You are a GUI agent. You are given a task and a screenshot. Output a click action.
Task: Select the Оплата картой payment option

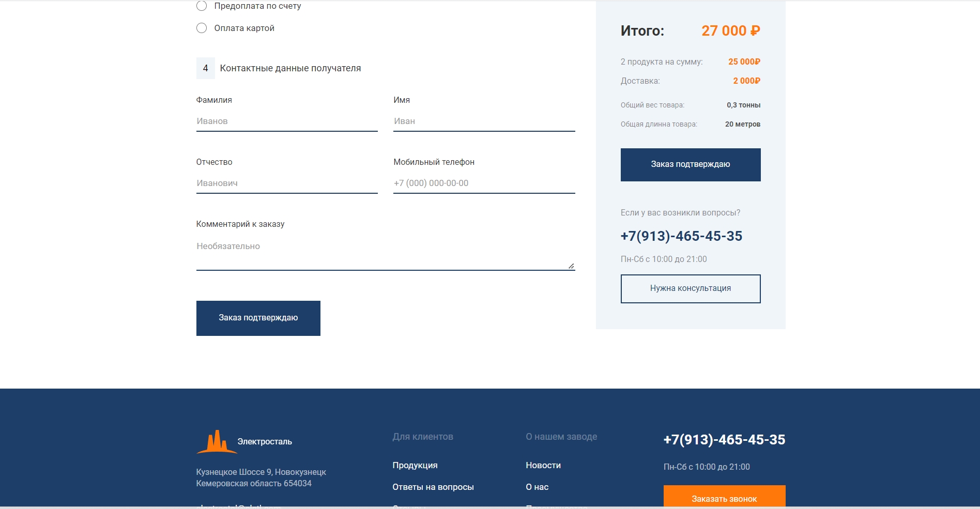coord(202,28)
